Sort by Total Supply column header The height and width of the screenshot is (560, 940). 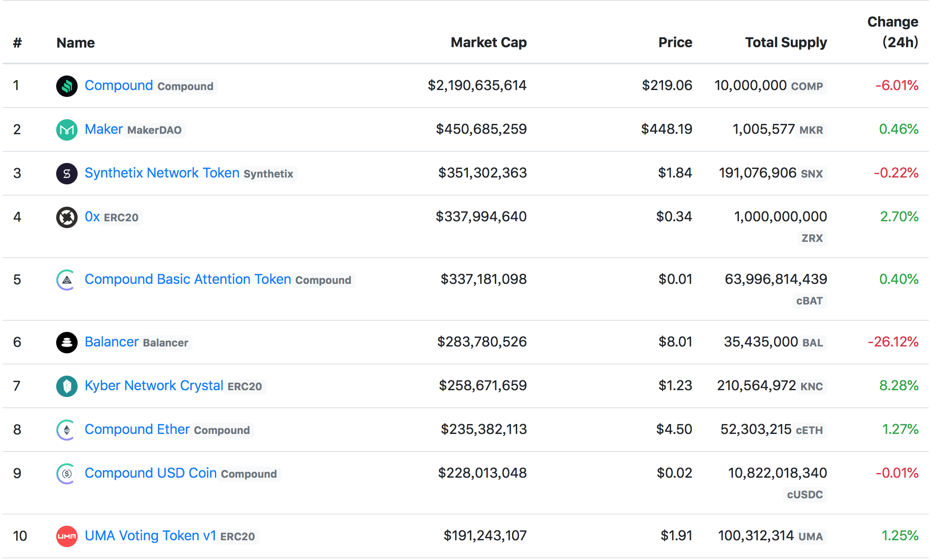[x=786, y=42]
